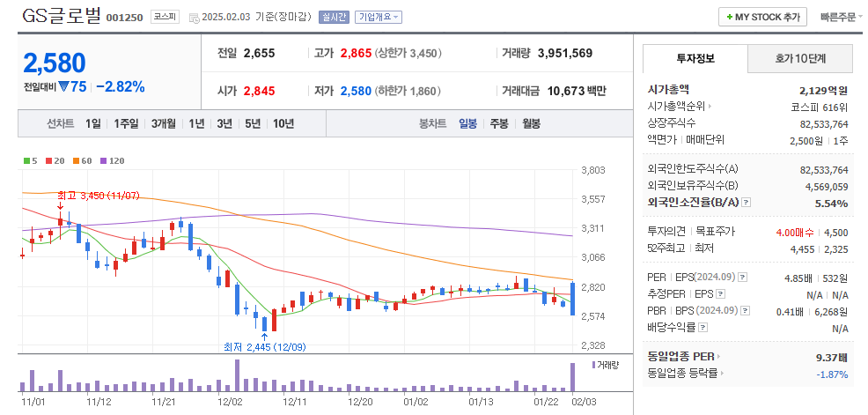The width and height of the screenshot is (868, 415).
Task: Click the green 5-day moving average swatch
Action: (27, 161)
